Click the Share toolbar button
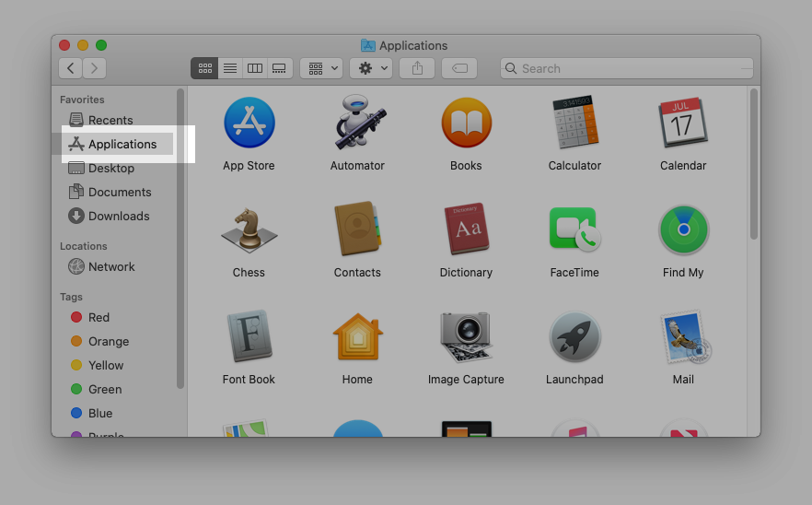This screenshot has width=812, height=505. click(417, 68)
